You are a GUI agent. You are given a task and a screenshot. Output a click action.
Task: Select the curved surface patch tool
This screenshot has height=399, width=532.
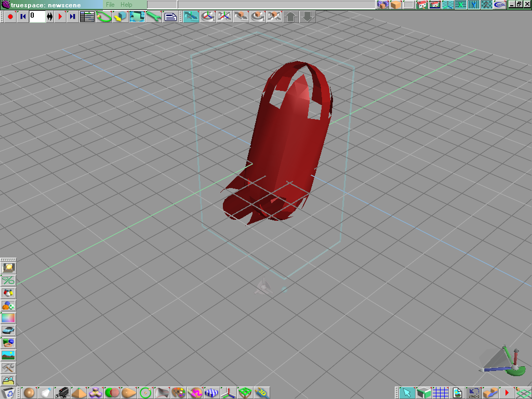tap(163, 393)
